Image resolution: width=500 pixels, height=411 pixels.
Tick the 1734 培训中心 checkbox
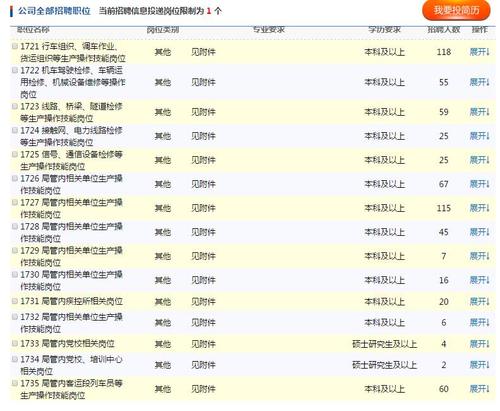15,359
